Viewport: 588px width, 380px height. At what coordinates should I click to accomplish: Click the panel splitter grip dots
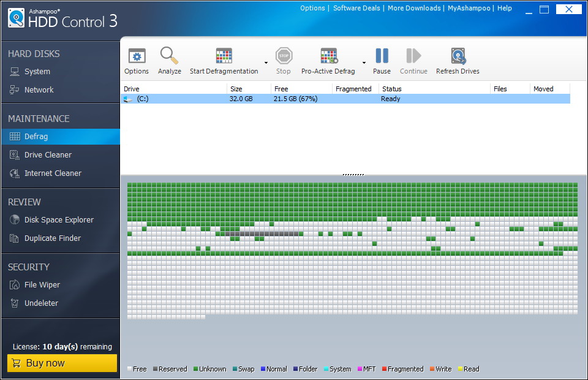click(353, 175)
